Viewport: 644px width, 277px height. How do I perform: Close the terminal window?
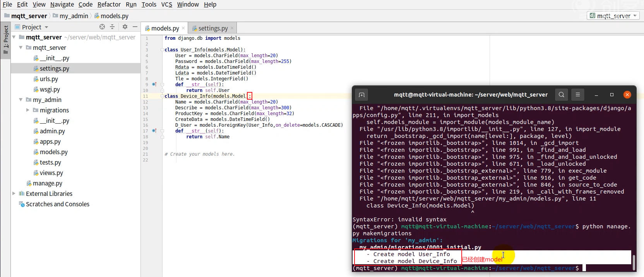tap(627, 95)
